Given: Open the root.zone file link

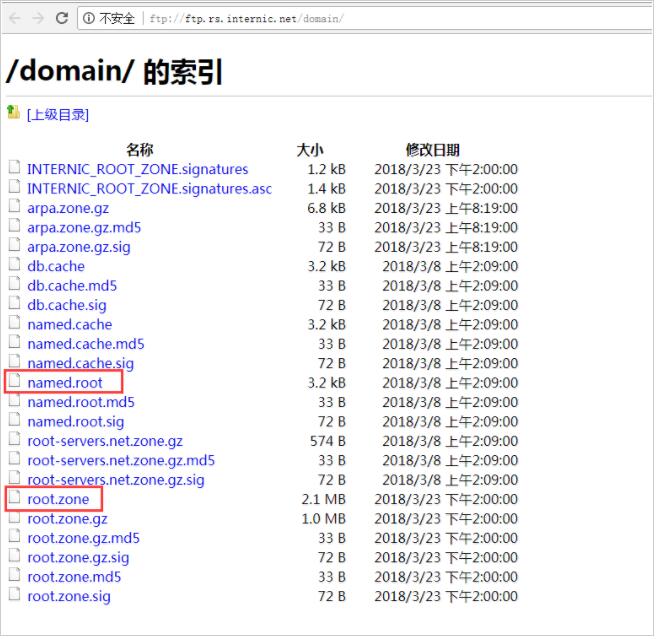Looking at the screenshot, I should pyautogui.click(x=58, y=499).
